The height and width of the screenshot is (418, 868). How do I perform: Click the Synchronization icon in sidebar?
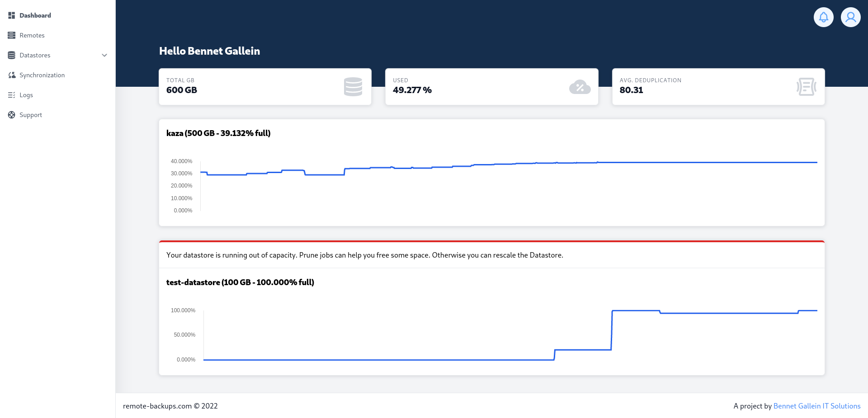[12, 75]
